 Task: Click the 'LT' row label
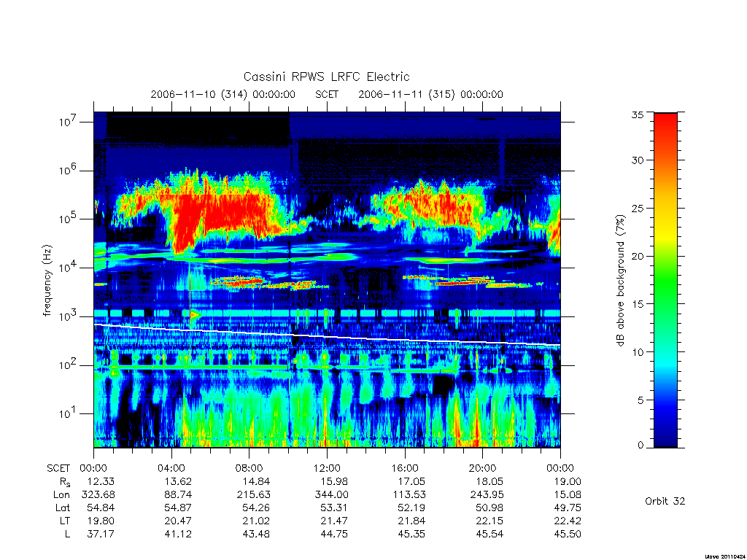[65, 521]
